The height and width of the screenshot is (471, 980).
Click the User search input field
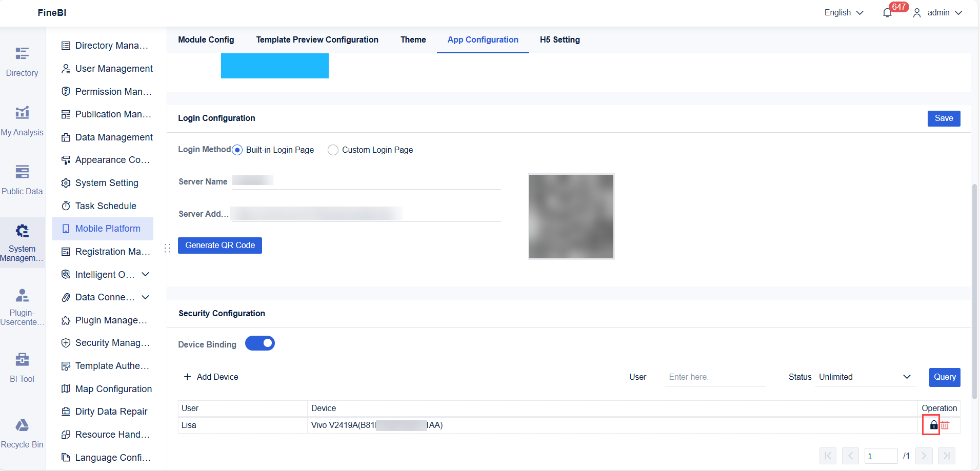point(715,377)
